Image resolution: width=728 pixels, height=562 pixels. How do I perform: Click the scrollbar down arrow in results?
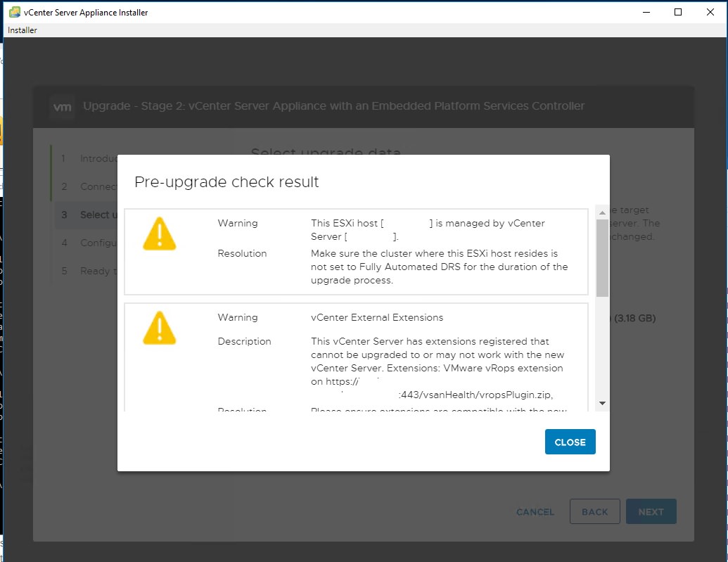pos(602,403)
